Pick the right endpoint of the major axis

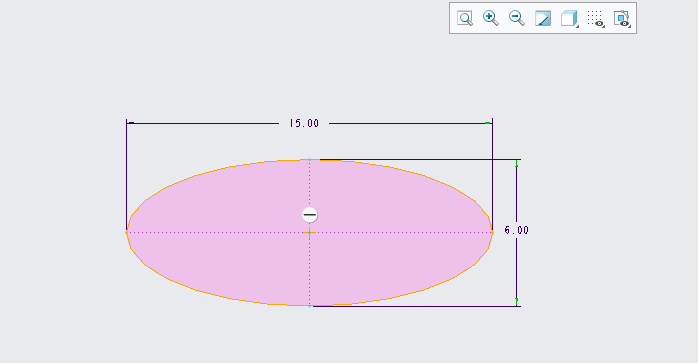click(x=492, y=232)
